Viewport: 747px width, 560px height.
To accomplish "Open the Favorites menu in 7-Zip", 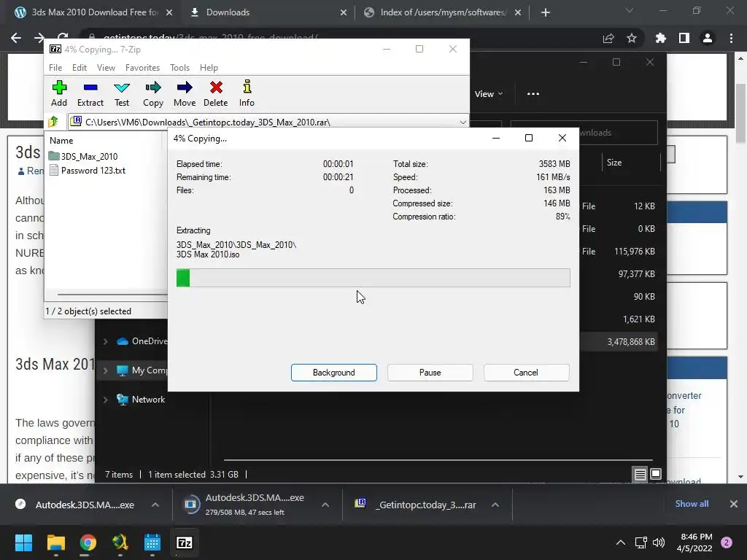I will [142, 68].
